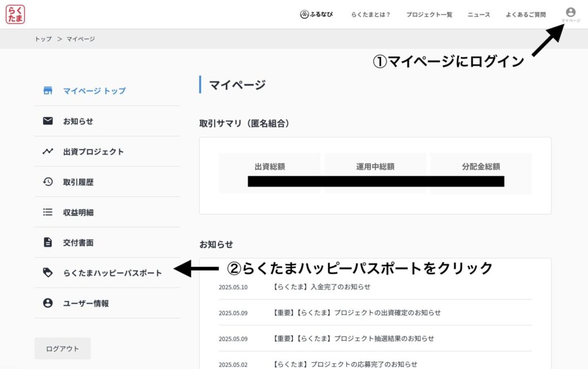
Task: Open らくたまとは？ menu item
Action: (370, 14)
